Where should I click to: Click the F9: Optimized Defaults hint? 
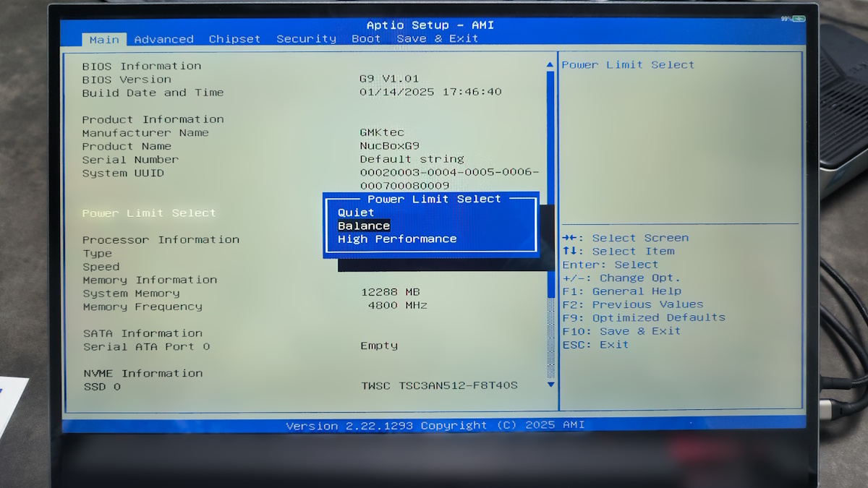(x=644, y=317)
